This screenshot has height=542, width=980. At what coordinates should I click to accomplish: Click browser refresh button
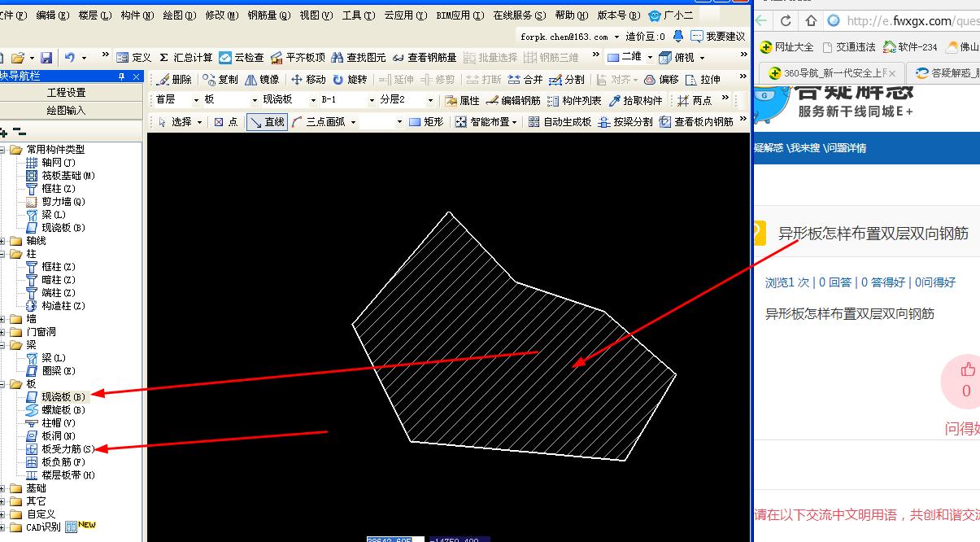(786, 21)
